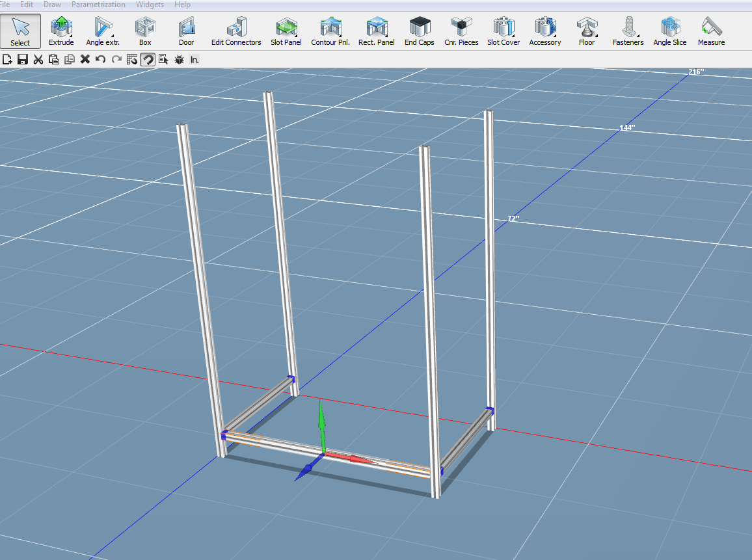Image resolution: width=752 pixels, height=560 pixels.
Task: Expand Contour Pnl. dropdown arrow
Action: click(x=340, y=36)
